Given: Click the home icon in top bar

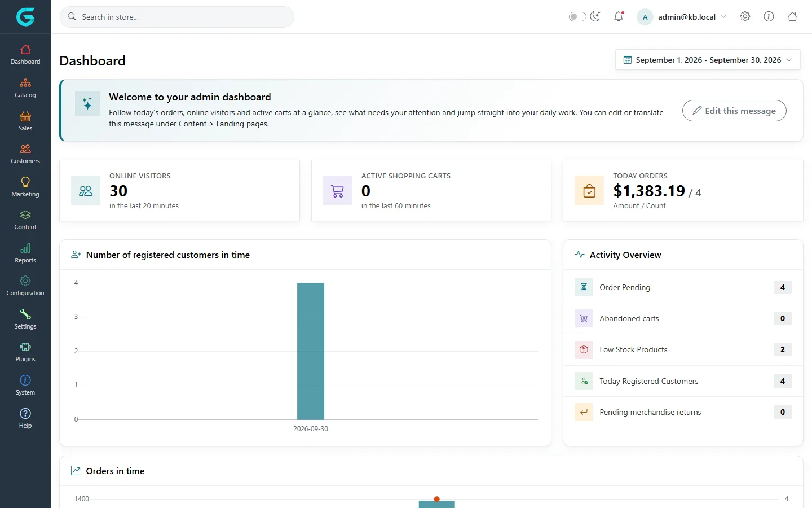Looking at the screenshot, I should tap(792, 16).
